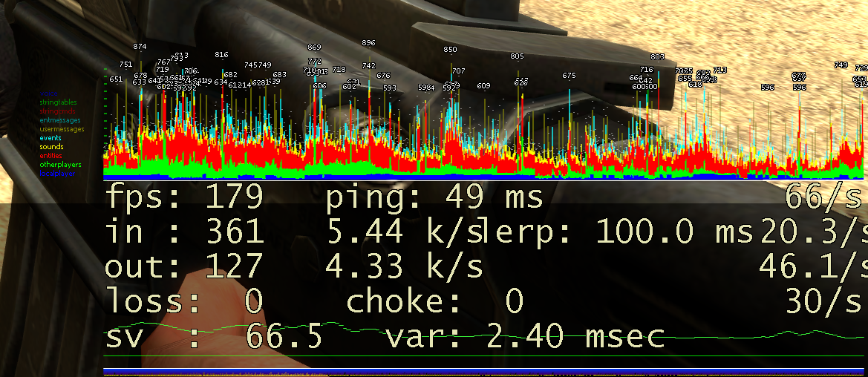The image size is (868, 377).
Task: Click the ping: 49 ms readout
Action: click(434, 198)
